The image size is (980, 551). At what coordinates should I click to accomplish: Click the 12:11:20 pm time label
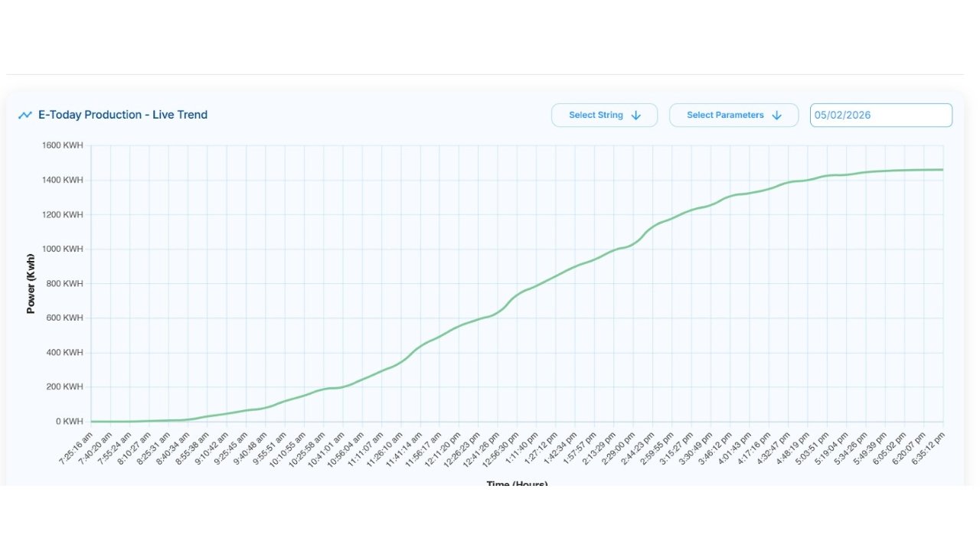click(444, 448)
